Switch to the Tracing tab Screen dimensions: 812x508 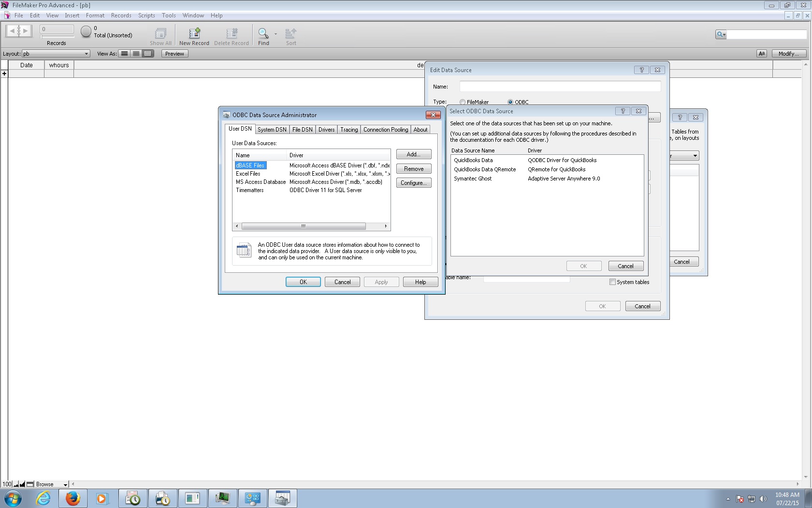349,130
